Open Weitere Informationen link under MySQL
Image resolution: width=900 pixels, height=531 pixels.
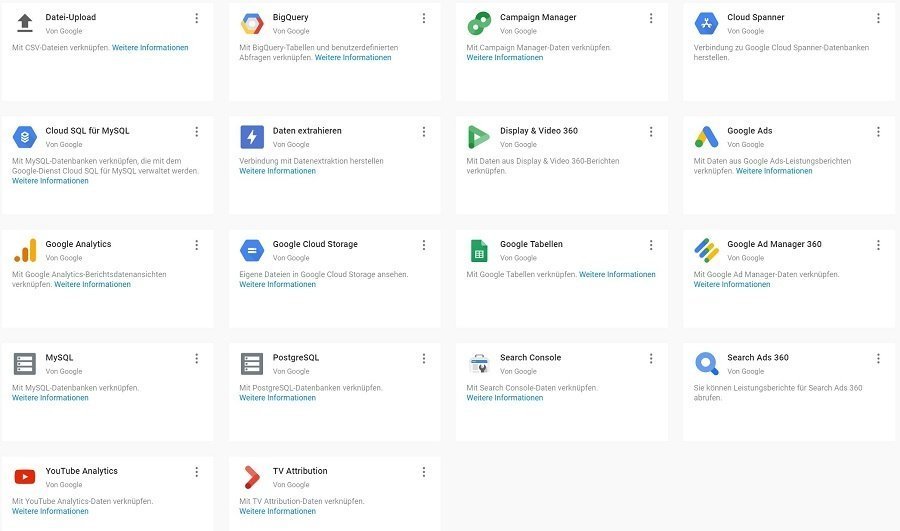(x=50, y=398)
